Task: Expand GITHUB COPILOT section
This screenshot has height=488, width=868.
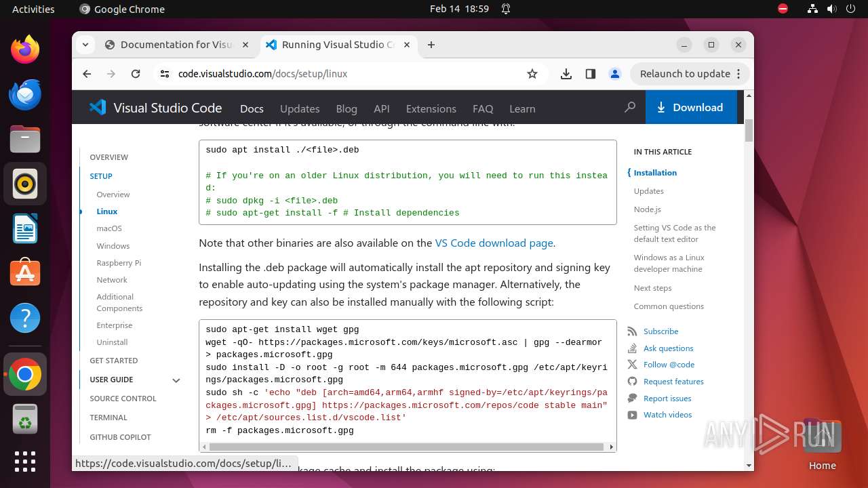Action: point(120,437)
